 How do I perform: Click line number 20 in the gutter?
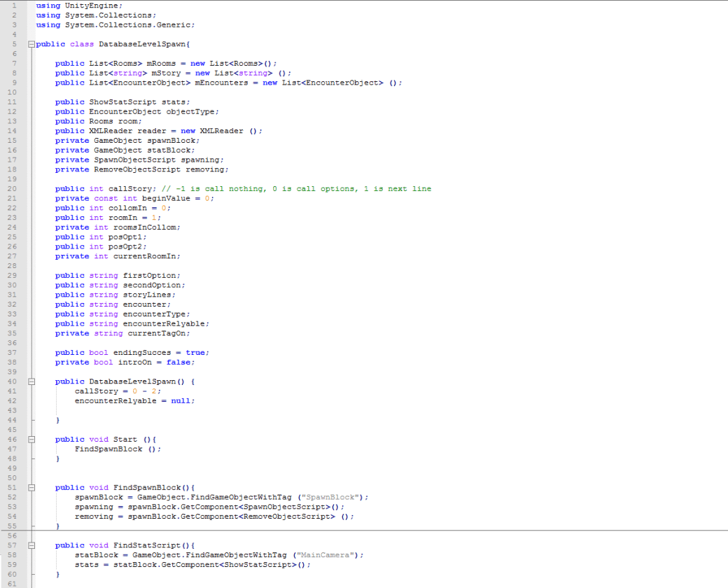13,188
